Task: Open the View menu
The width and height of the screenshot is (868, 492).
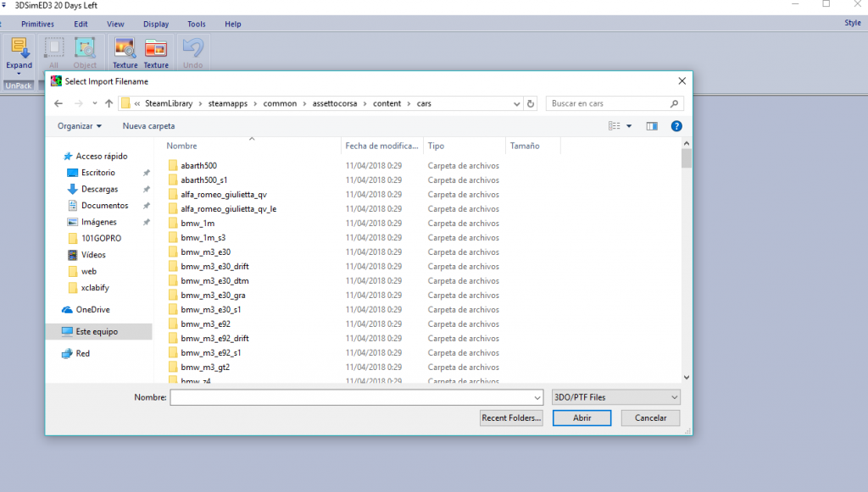Action: tap(115, 24)
